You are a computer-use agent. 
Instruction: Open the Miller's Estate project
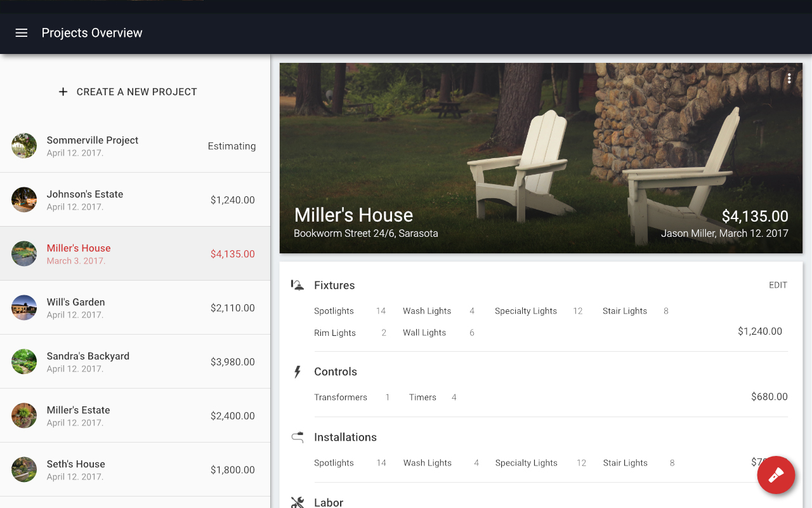pos(135,415)
